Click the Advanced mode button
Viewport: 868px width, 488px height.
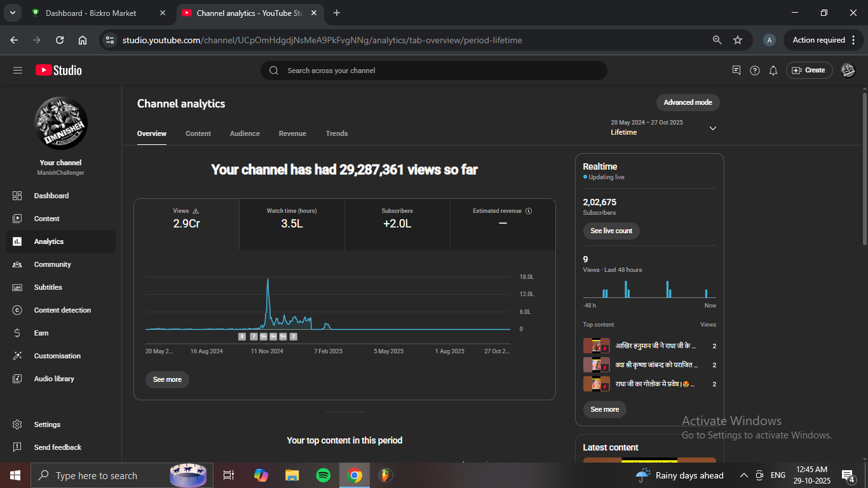tap(688, 102)
